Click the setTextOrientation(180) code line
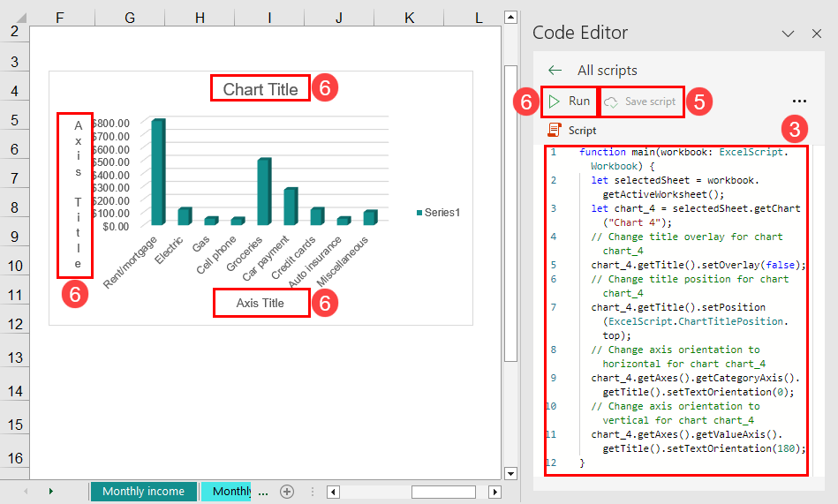838x504 pixels. [698, 441]
